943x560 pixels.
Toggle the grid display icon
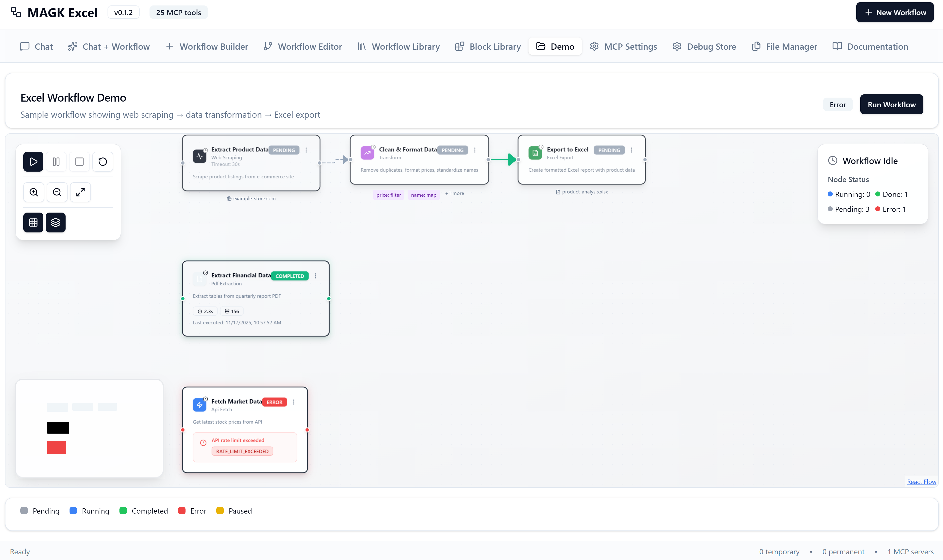click(33, 222)
